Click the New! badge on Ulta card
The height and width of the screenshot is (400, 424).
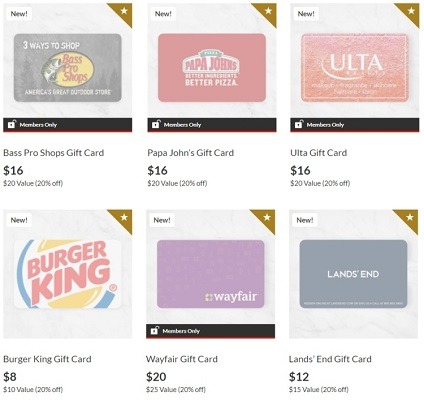(306, 14)
